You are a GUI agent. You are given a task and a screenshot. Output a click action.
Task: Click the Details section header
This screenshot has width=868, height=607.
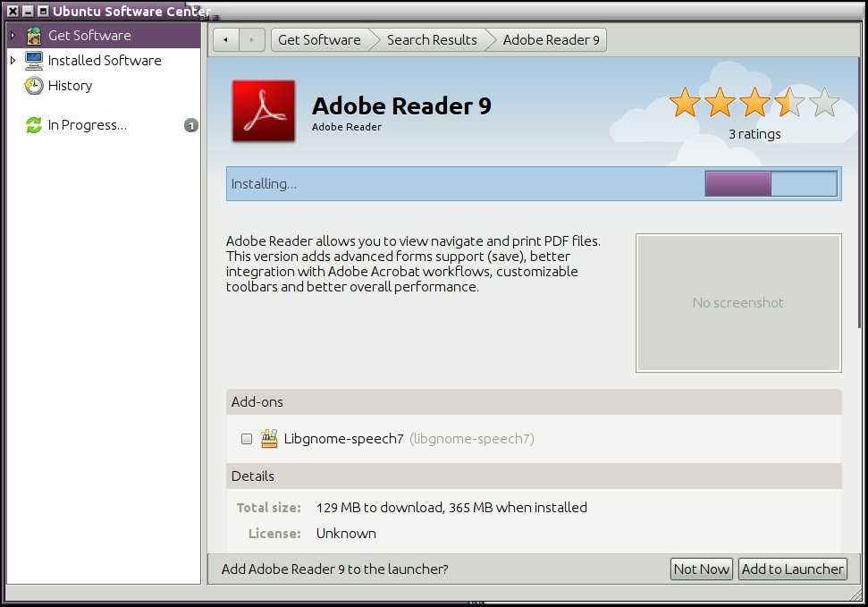coord(534,476)
